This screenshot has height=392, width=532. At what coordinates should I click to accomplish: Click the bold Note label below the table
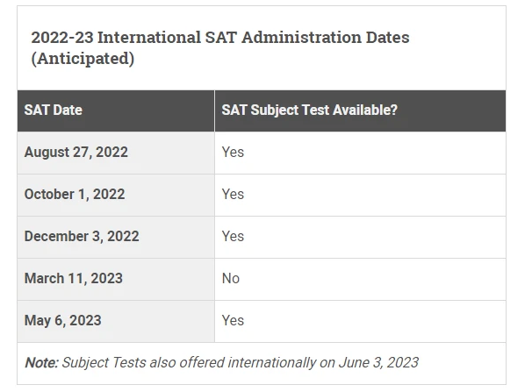click(x=40, y=362)
